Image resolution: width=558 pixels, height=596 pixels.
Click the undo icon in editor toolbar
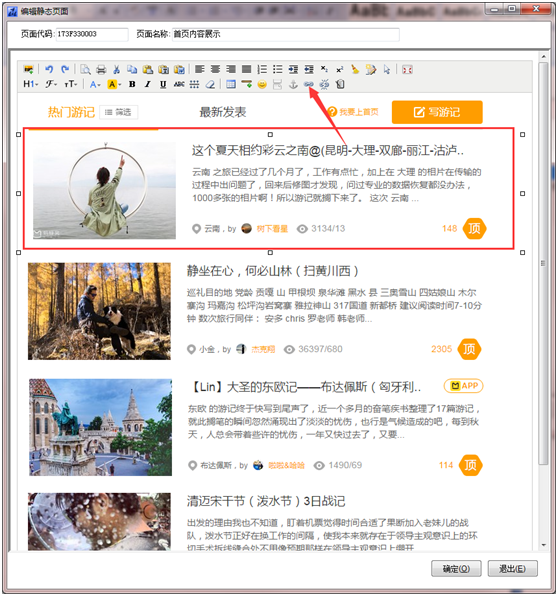[49, 69]
